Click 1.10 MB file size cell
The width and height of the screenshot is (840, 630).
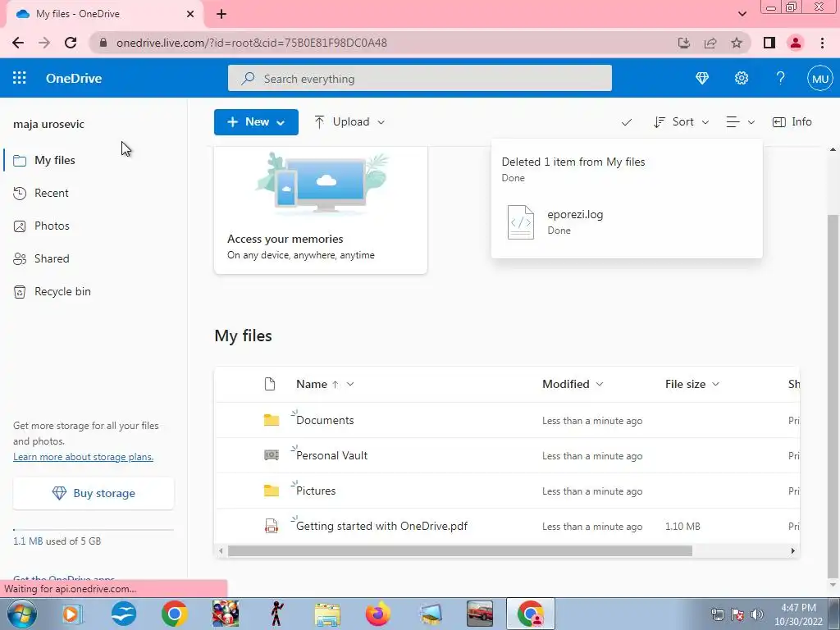point(682,526)
